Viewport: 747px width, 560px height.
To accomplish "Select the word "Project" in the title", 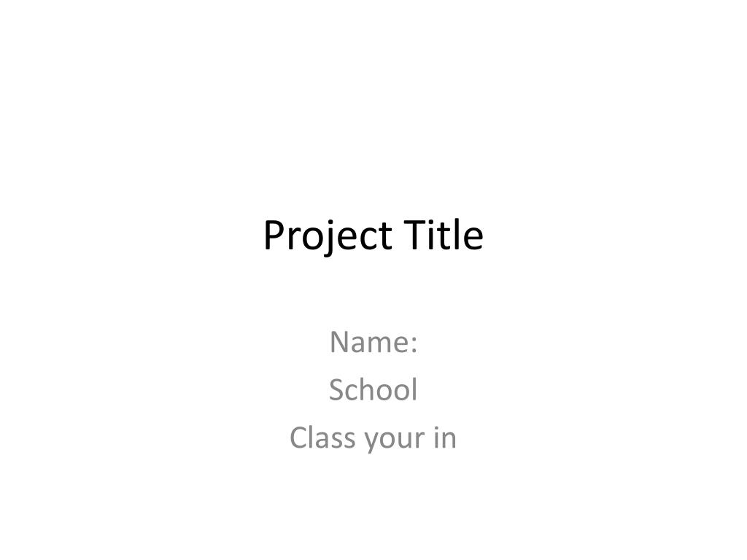I will click(x=328, y=236).
